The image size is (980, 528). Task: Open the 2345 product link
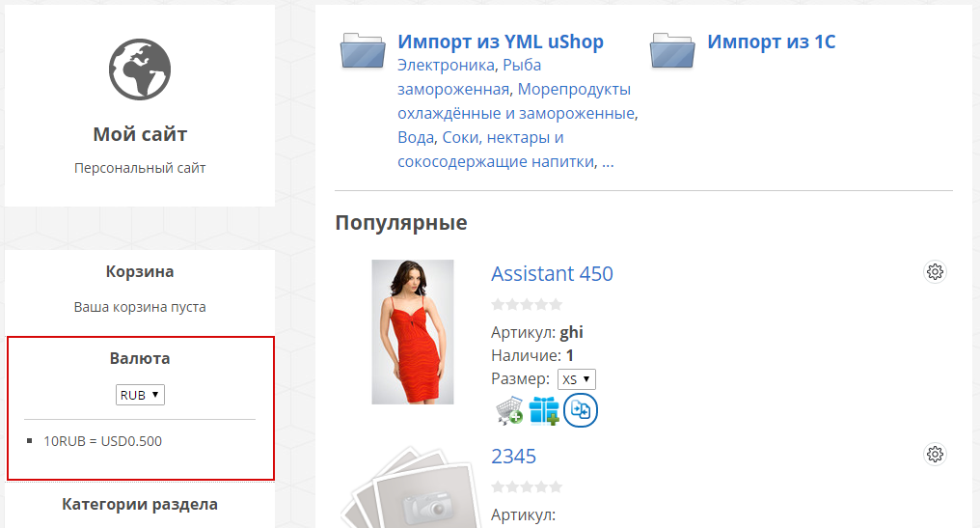coord(513,456)
